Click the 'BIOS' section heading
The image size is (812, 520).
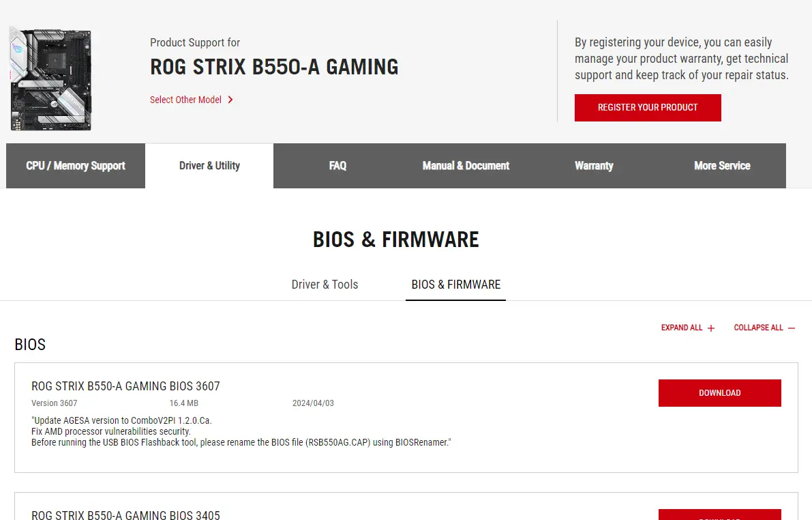point(30,345)
